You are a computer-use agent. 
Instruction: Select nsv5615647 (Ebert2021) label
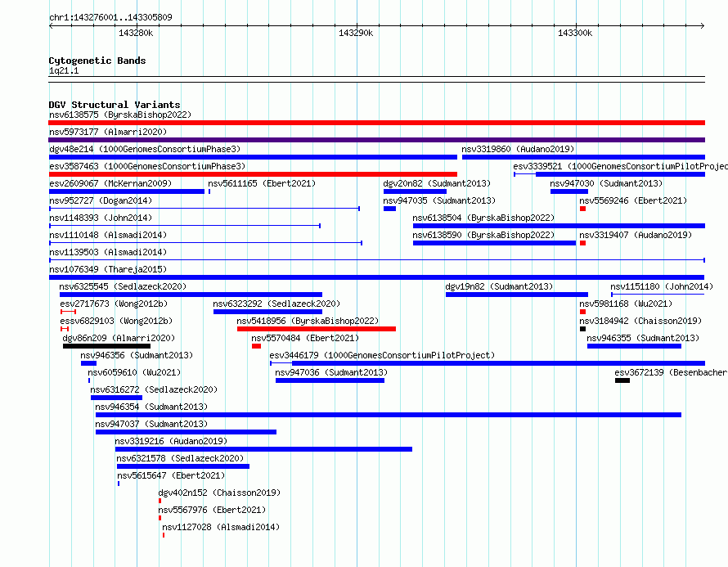coord(171,475)
